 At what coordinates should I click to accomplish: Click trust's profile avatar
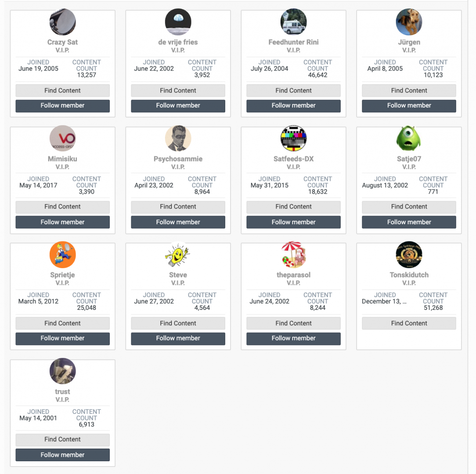coord(62,371)
